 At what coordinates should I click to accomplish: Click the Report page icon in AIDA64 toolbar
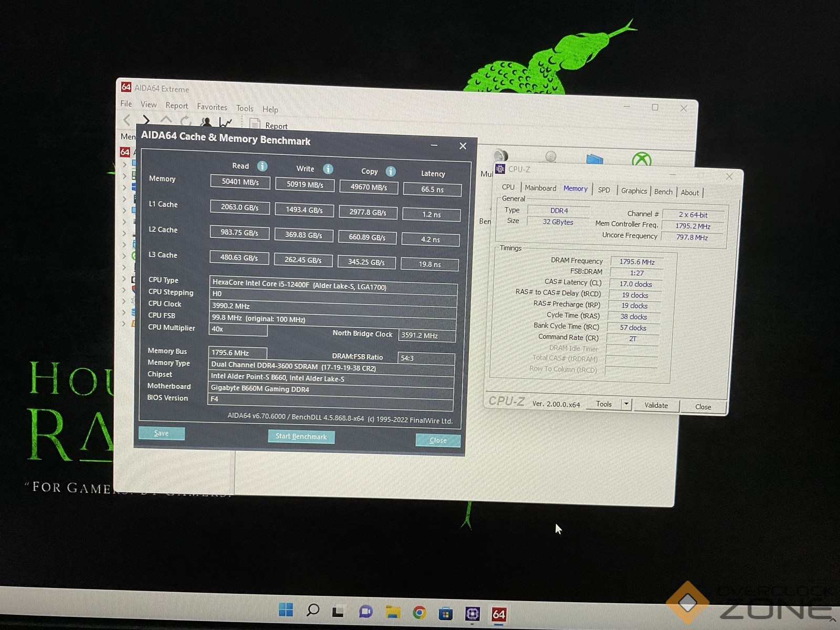click(255, 124)
